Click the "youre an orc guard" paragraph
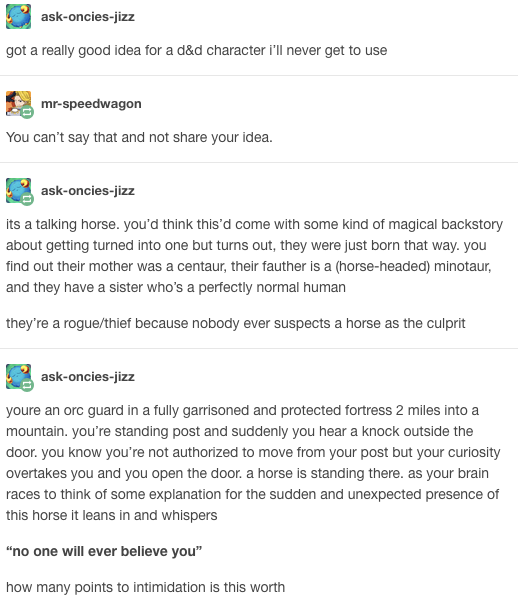This screenshot has width=518, height=603. 253,463
